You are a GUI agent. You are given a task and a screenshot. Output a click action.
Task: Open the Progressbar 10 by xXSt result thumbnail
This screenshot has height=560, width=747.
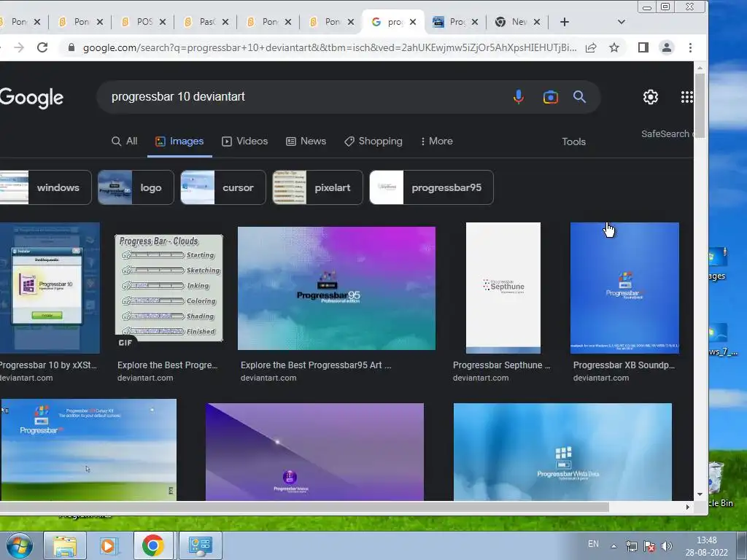pyautogui.click(x=50, y=288)
